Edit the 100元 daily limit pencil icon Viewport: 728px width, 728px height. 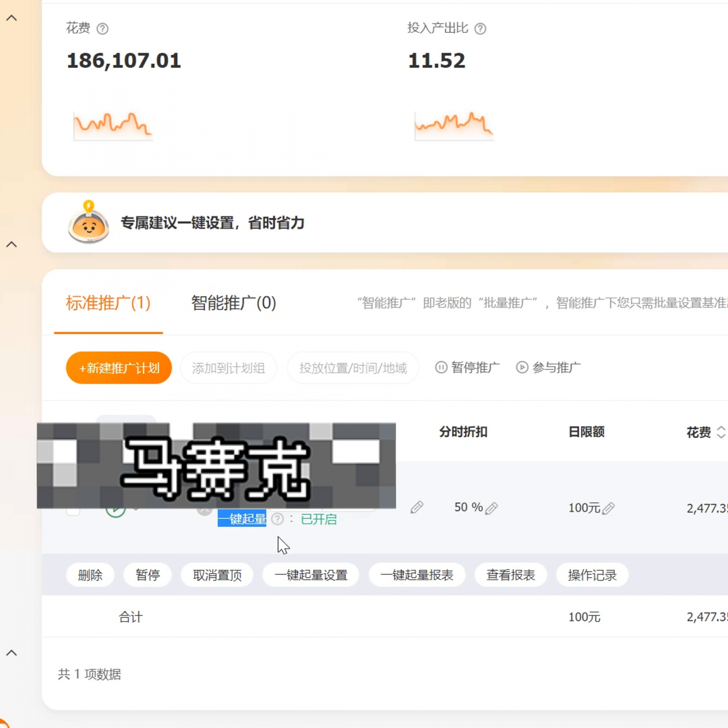[608, 508]
